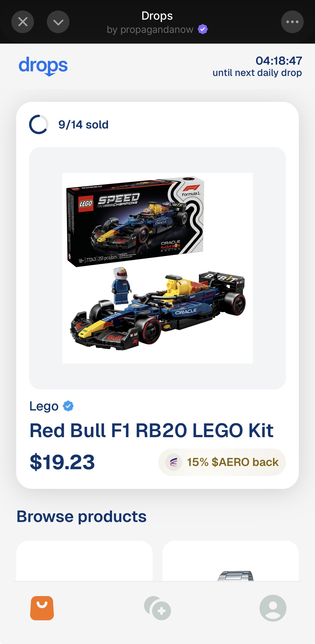Tap the drops logo
Viewport: 315px width, 644px height.
(x=43, y=66)
